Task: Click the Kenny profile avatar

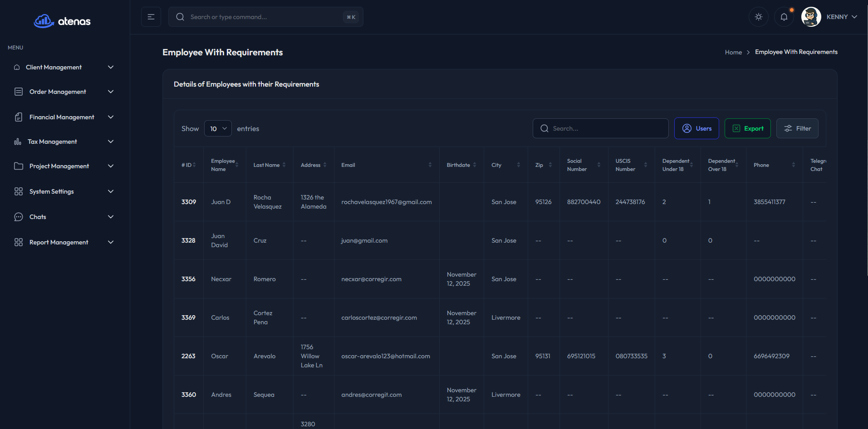Action: tap(811, 17)
